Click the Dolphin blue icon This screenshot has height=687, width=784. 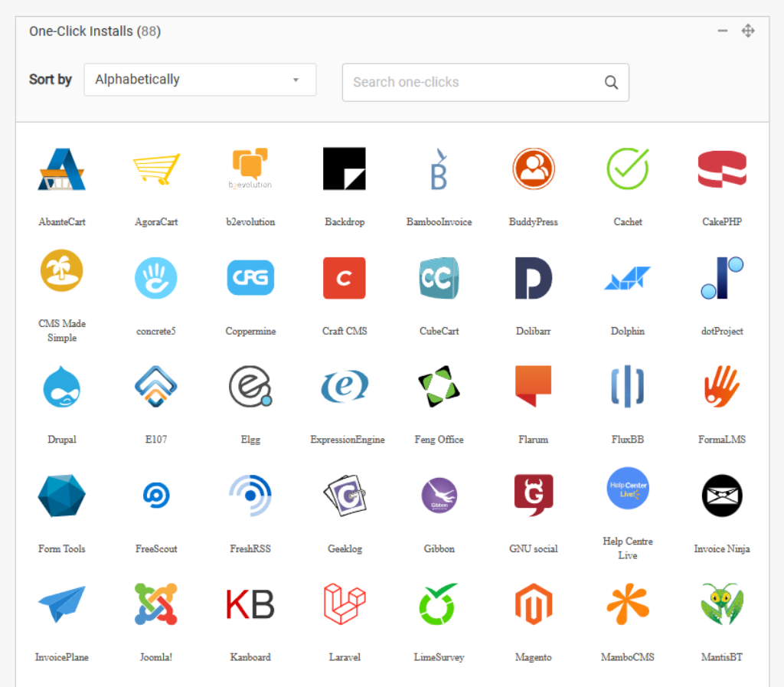tap(628, 278)
